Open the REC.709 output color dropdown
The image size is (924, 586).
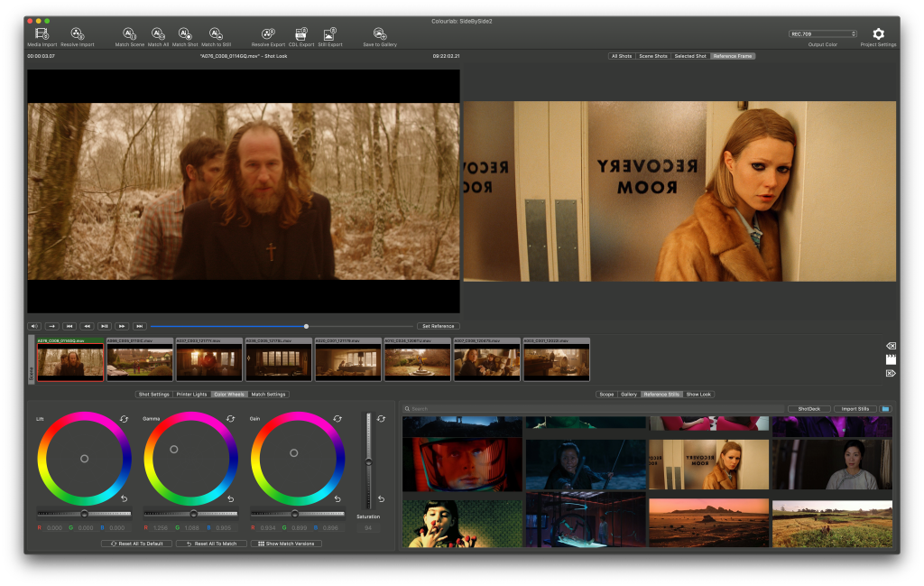[823, 33]
